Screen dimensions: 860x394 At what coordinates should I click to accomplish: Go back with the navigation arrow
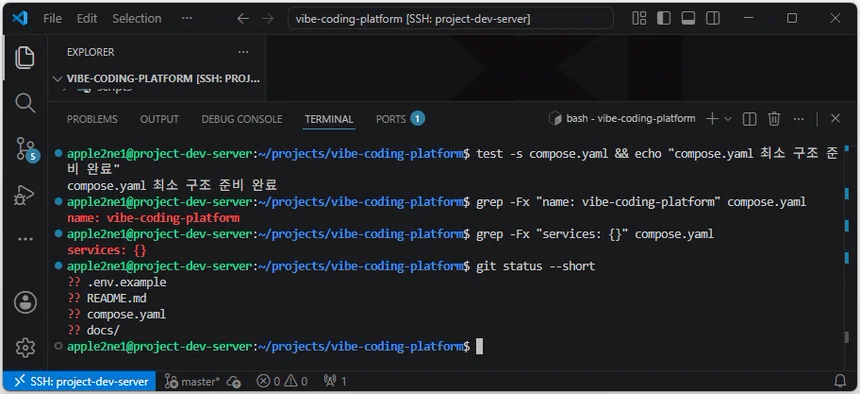243,19
